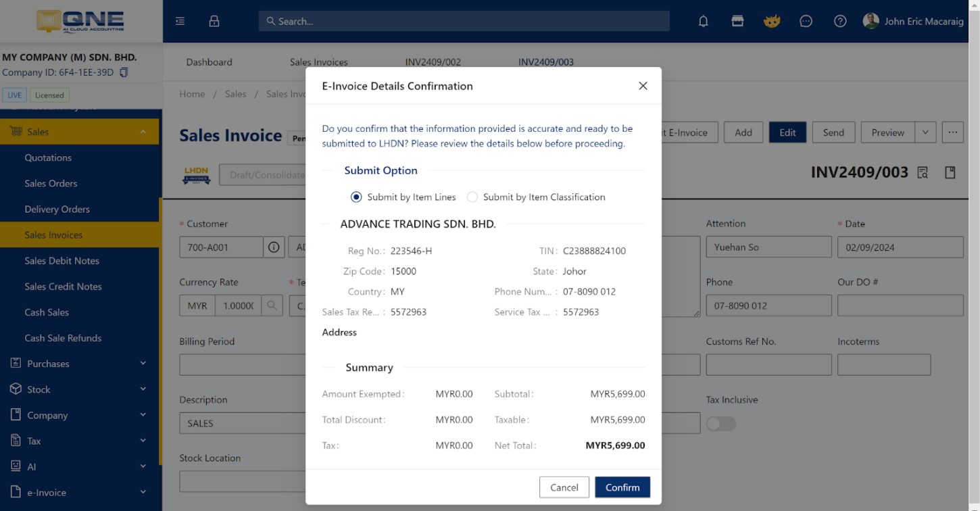The image size is (980, 511).
Task: Switch to the Dashboard tab
Action: coord(209,62)
